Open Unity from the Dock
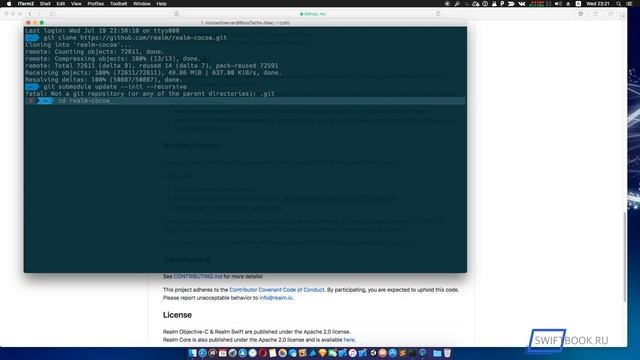Viewport: 640px width, 360px height. pos(373,353)
